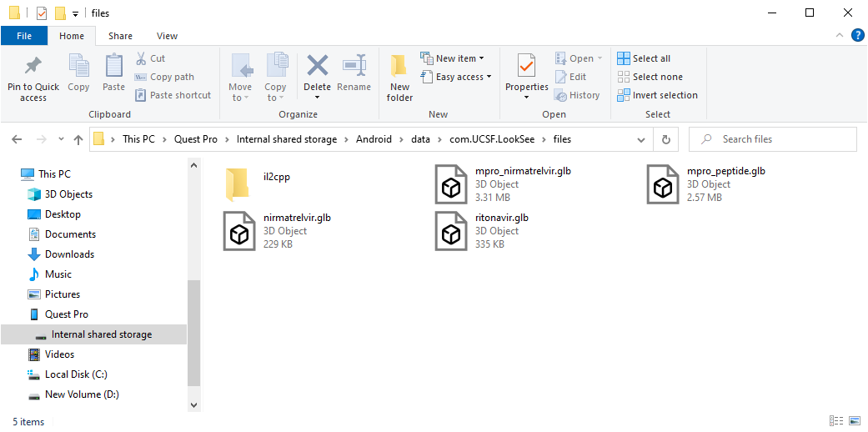Click the Paste icon in Clipboard group

(x=113, y=67)
